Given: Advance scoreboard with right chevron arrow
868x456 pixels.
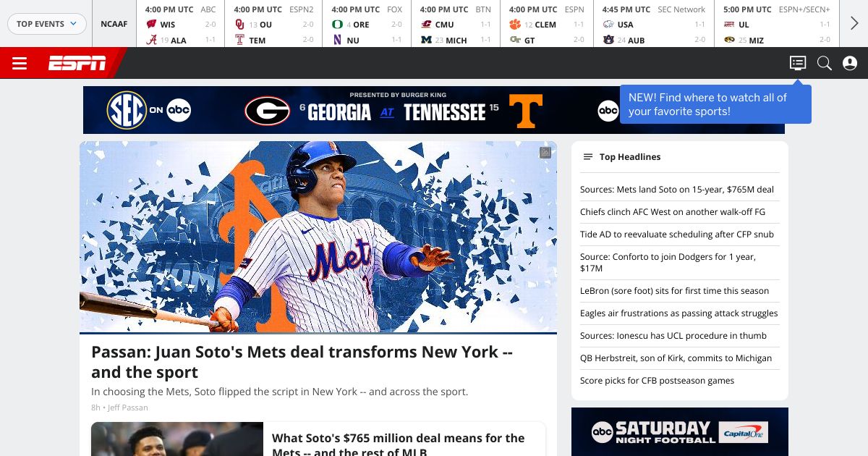Looking at the screenshot, I should click(854, 24).
